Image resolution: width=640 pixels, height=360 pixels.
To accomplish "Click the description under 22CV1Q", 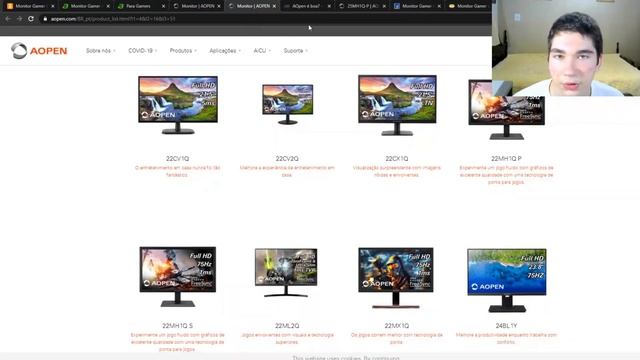I will (x=178, y=171).
